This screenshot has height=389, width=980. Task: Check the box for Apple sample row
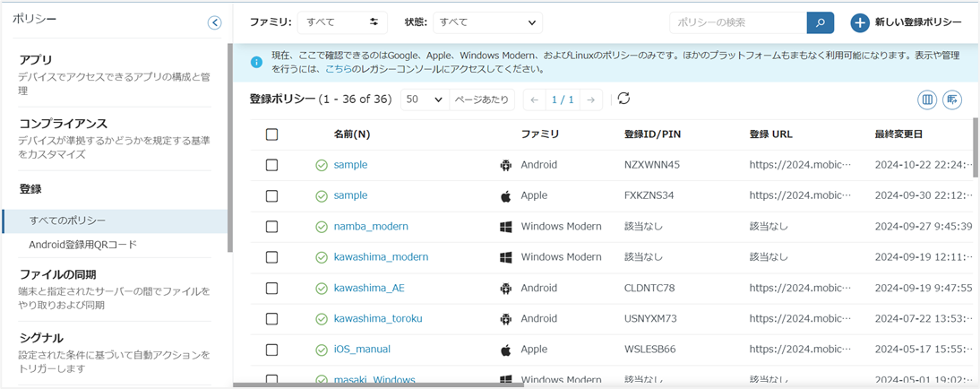pyautogui.click(x=272, y=195)
